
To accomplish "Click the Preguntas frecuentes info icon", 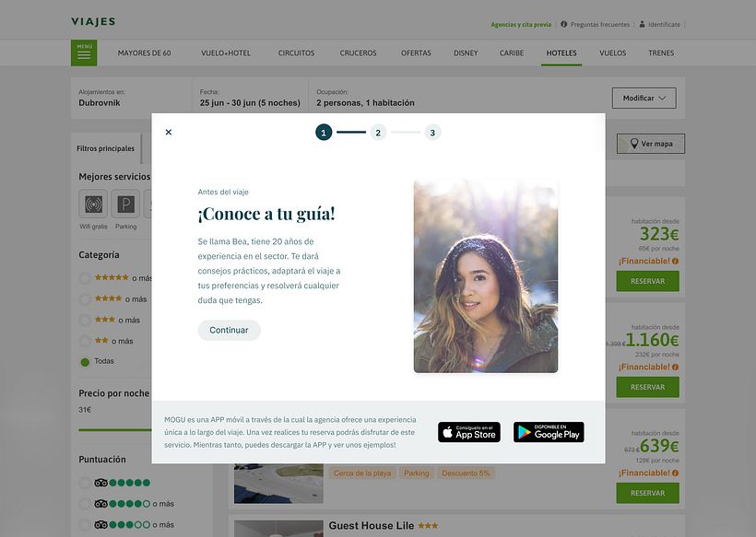I will [x=563, y=24].
